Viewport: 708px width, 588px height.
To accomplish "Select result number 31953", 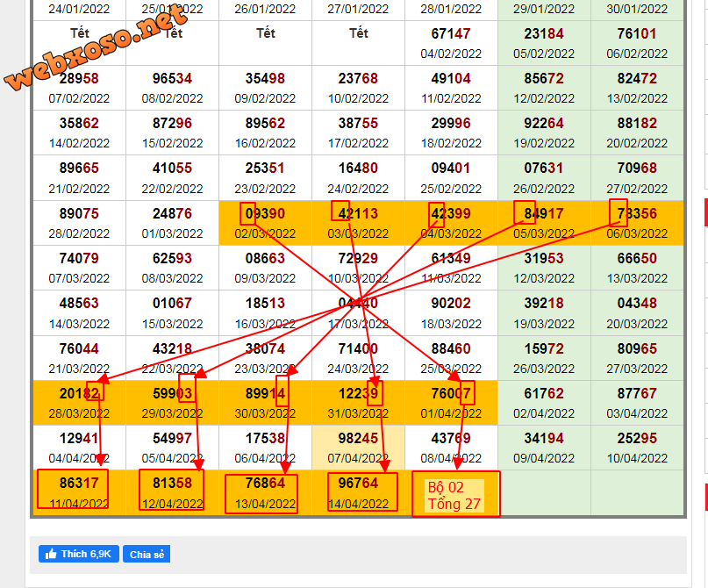I will click(544, 258).
